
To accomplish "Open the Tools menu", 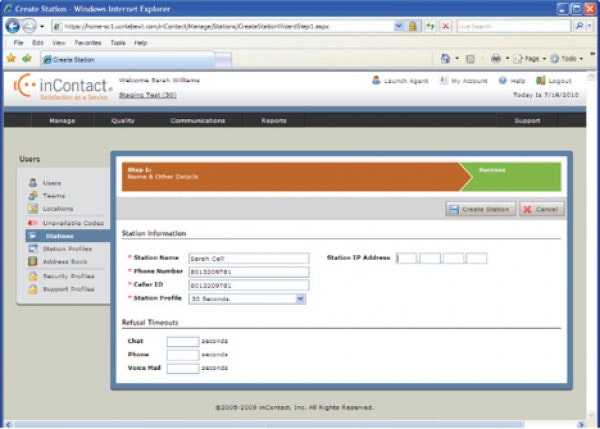I will pyautogui.click(x=118, y=42).
